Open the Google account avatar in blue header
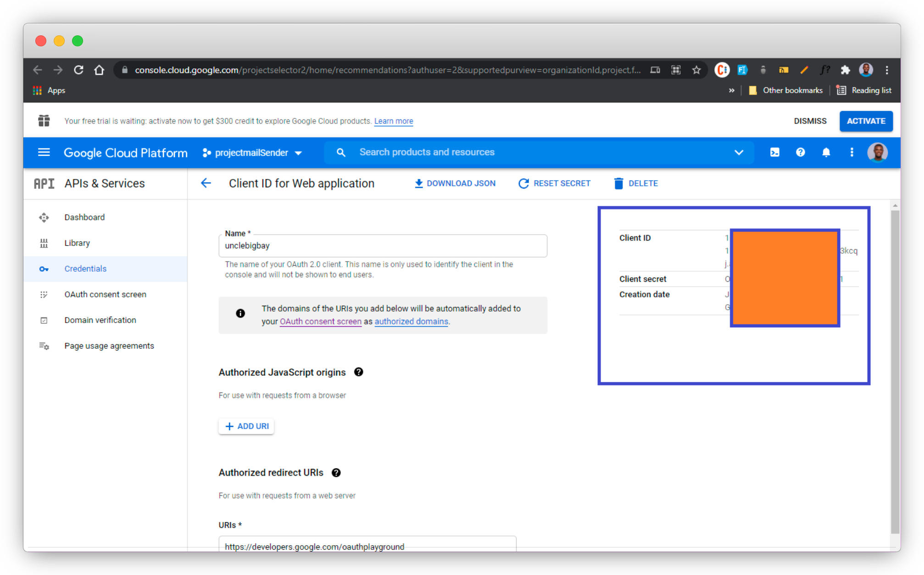Screen dimensions: 924x575 coord(878,152)
